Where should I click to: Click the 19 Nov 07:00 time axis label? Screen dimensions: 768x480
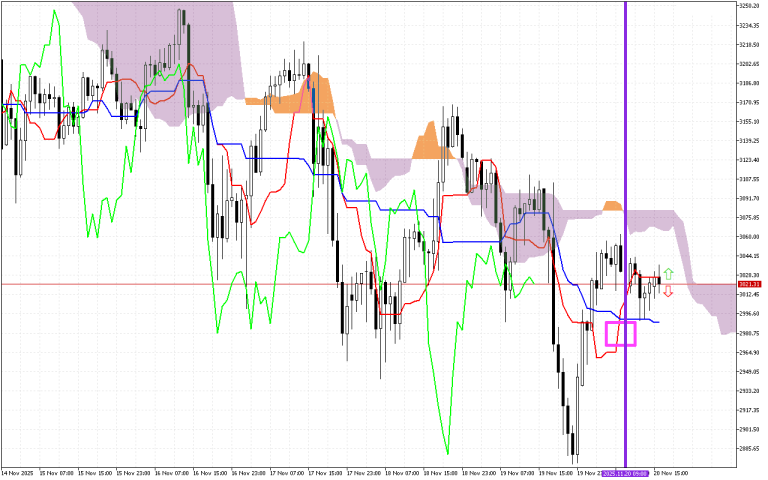(x=518, y=474)
